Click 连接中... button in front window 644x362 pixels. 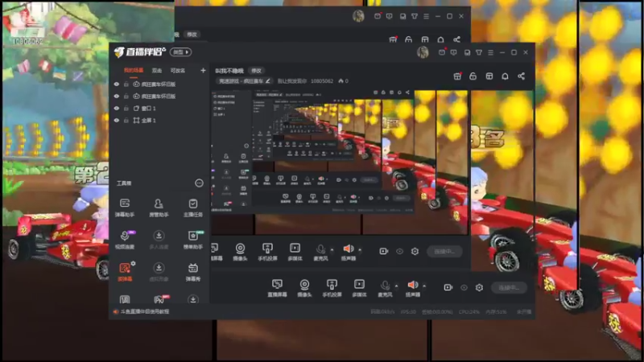pos(509,288)
